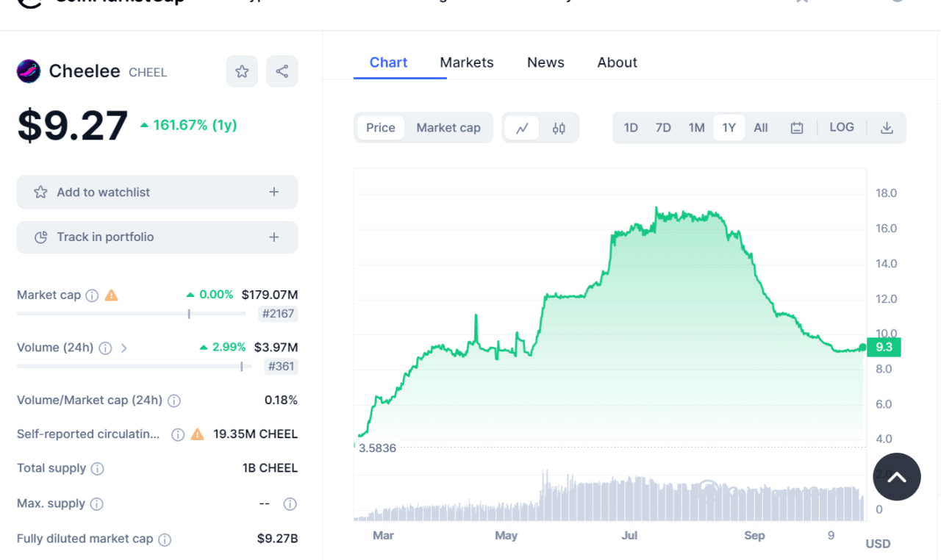Add Cheelee to watchlist
This screenshot has height=560, width=941.
[157, 192]
